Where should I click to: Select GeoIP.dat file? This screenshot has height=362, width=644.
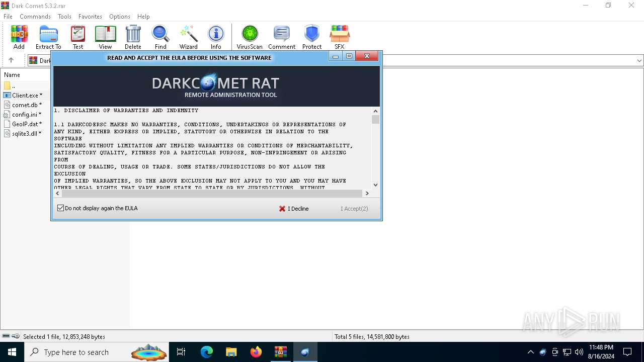pyautogui.click(x=23, y=124)
